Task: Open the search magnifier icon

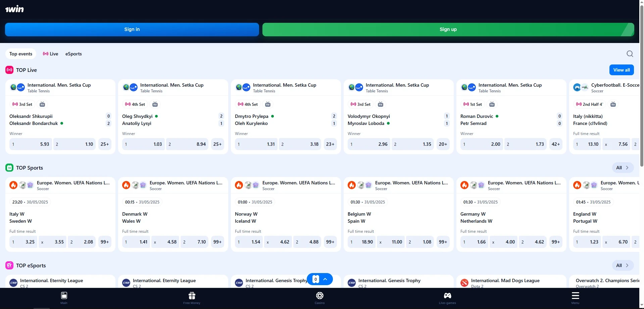Action: (x=630, y=54)
